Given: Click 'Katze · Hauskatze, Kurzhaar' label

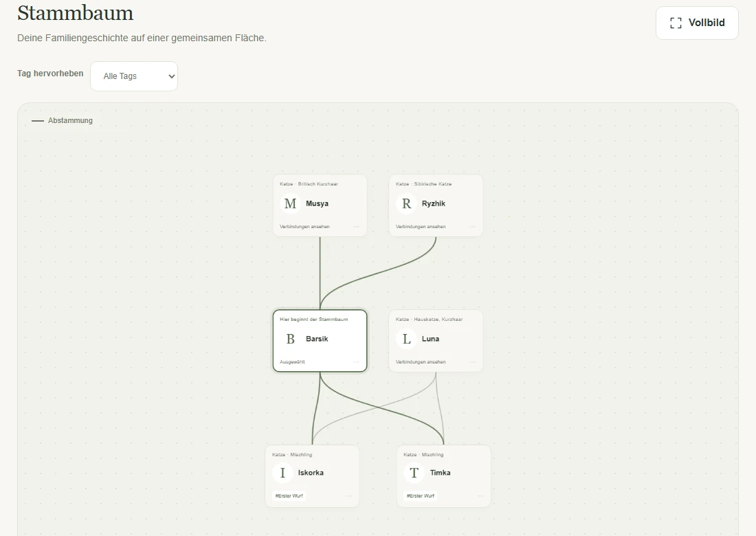Looking at the screenshot, I should [x=429, y=320].
